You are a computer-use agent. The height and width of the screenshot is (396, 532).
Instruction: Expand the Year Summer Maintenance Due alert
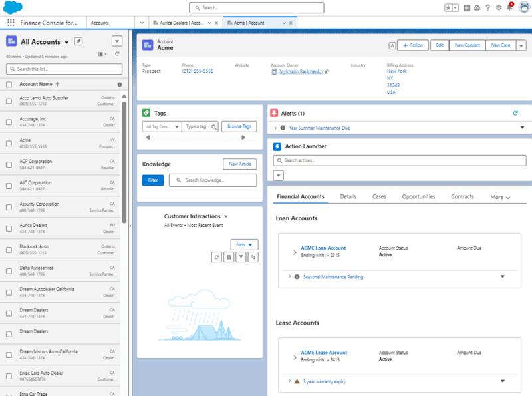275,128
